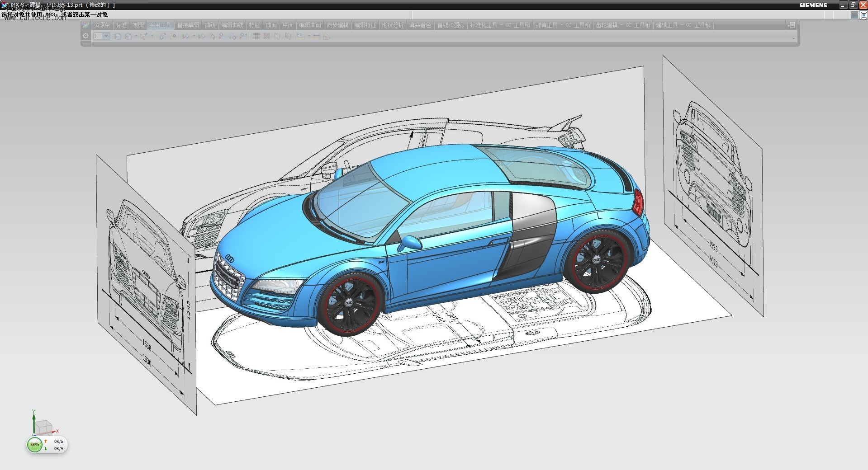The image size is (868, 470).
Task: Click the diamond icon right of cursor tool
Action: pyautogui.click(x=222, y=36)
